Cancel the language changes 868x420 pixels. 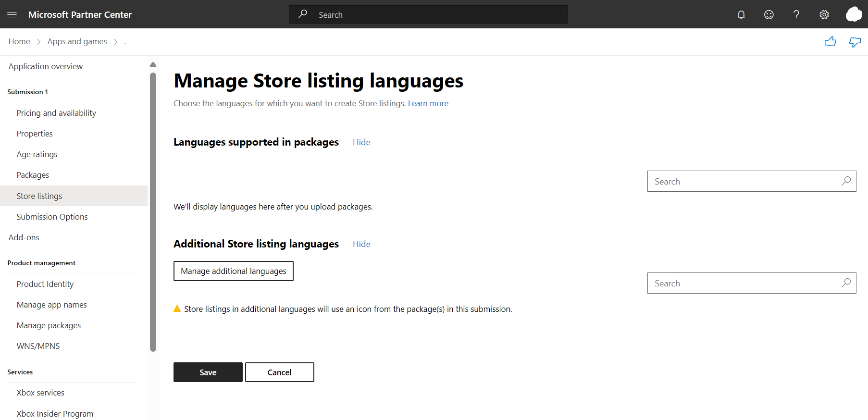tap(280, 372)
